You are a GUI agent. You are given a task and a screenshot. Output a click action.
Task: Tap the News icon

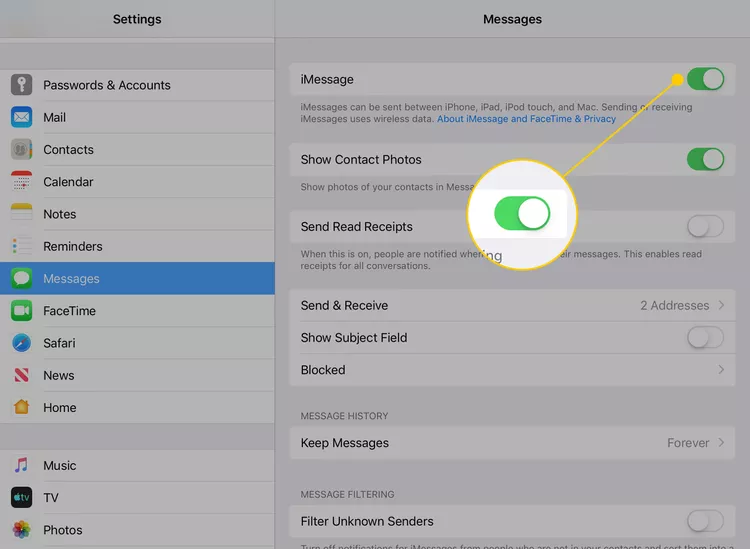22,375
